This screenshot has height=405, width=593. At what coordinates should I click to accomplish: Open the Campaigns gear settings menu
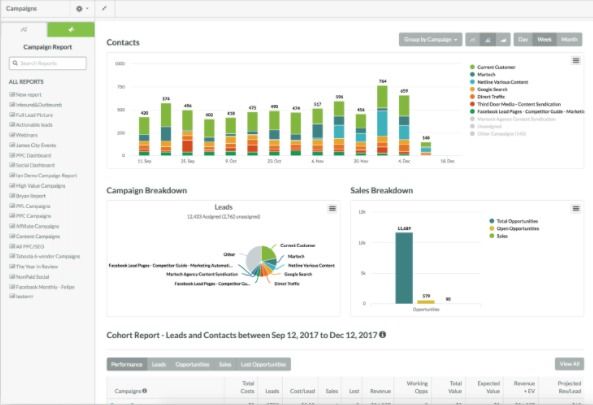pos(82,8)
